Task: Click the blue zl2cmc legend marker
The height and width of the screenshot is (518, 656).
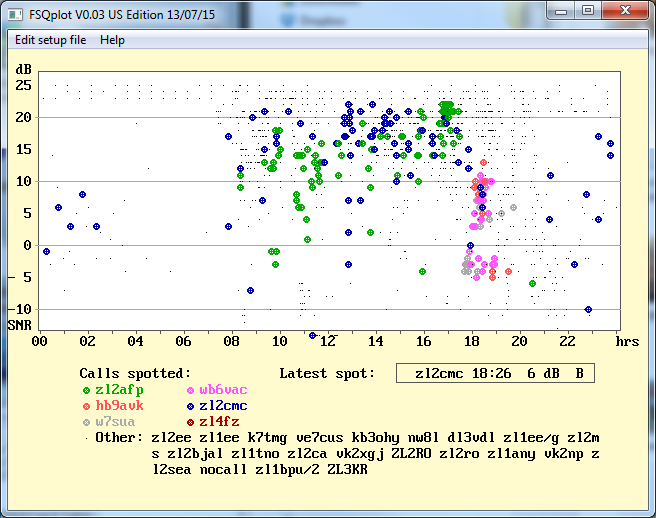Action: pos(191,406)
